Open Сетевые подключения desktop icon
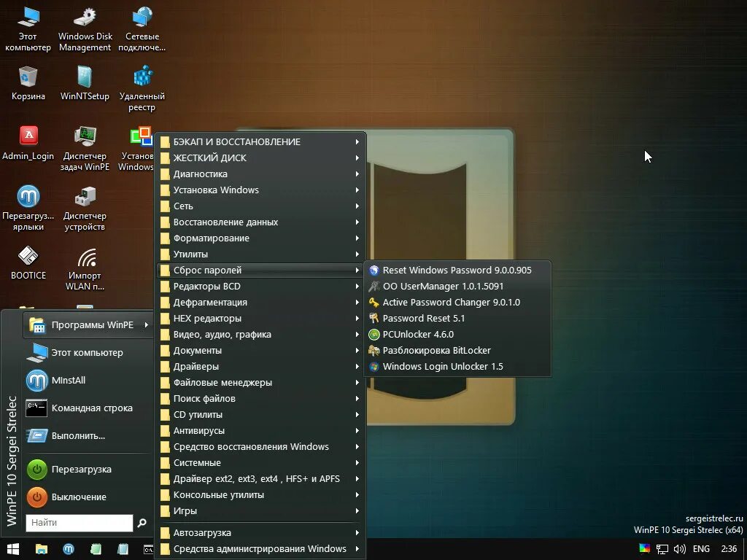 [x=142, y=28]
